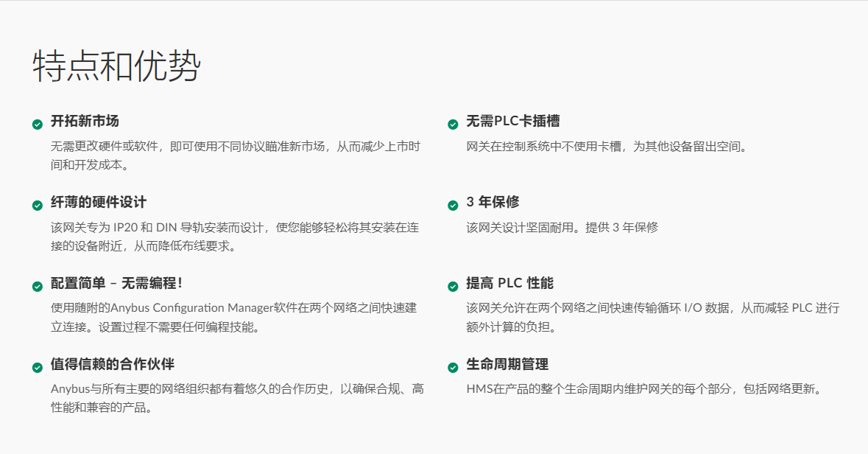Click the check icon next to 值得信赖的合作伙伴
The width and height of the screenshot is (868, 454).
click(x=38, y=368)
